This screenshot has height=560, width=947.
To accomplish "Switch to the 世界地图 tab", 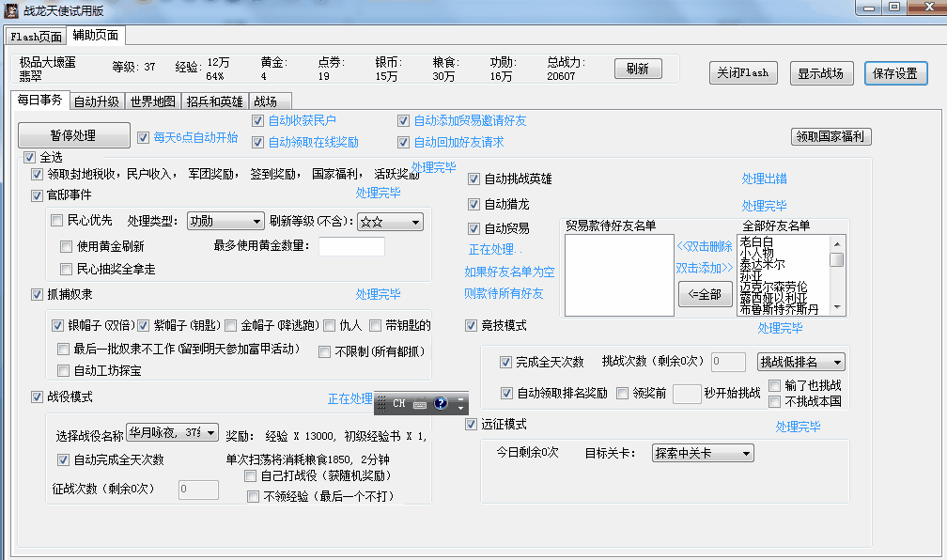I will tap(153, 101).
